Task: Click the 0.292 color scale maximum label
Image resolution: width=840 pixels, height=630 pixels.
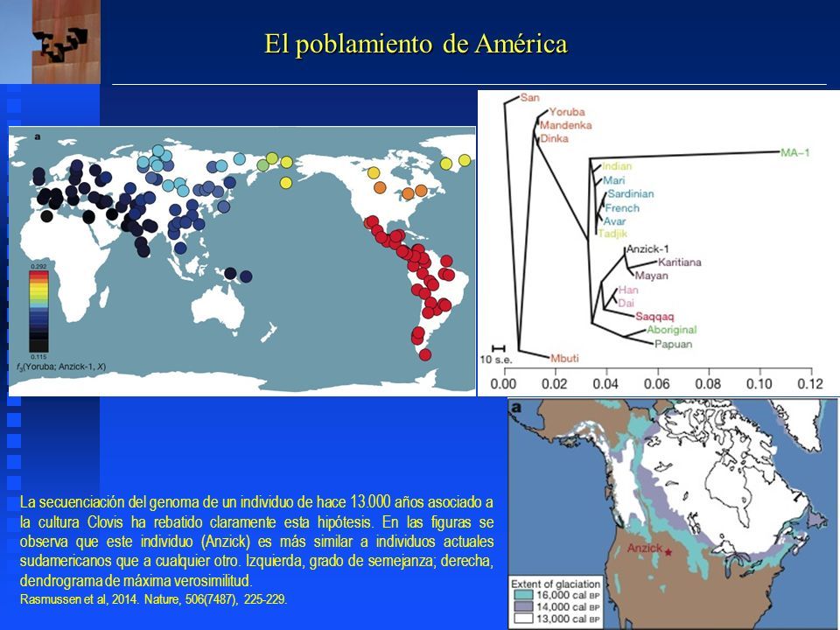Action: tap(38, 266)
